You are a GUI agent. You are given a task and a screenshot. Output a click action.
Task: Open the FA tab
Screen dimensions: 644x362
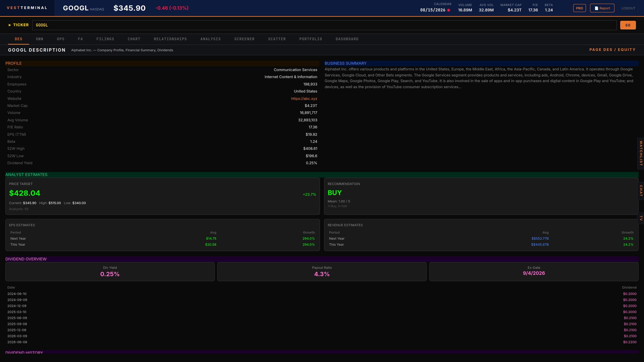click(80, 39)
